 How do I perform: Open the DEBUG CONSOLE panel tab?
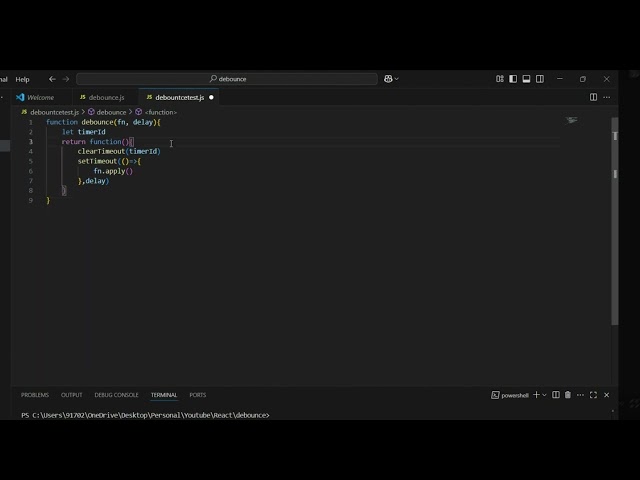point(116,395)
